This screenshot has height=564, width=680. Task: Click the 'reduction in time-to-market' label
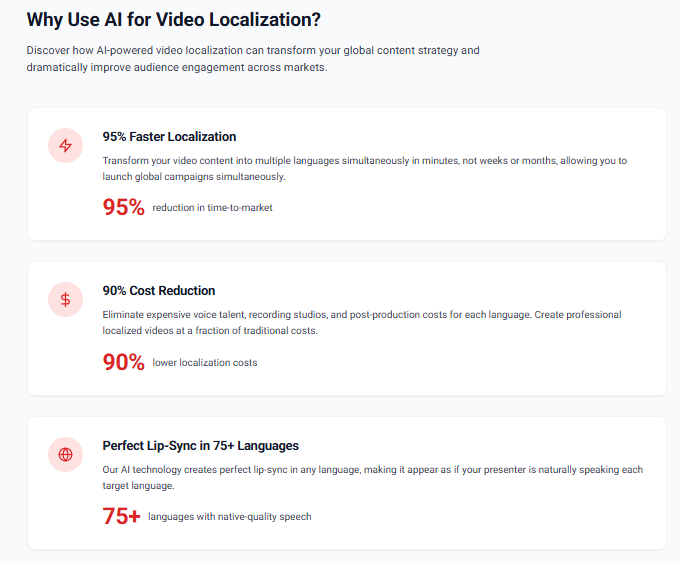212,208
